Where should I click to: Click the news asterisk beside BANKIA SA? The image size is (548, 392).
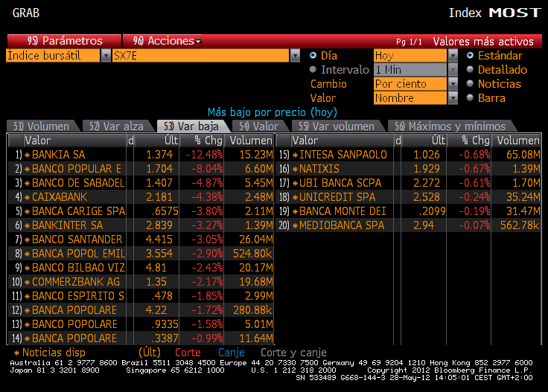(x=27, y=155)
